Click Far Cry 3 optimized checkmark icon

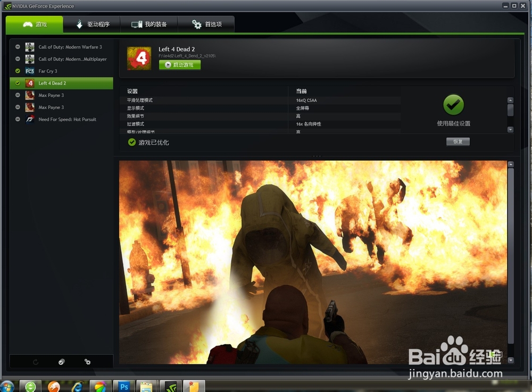pos(18,71)
